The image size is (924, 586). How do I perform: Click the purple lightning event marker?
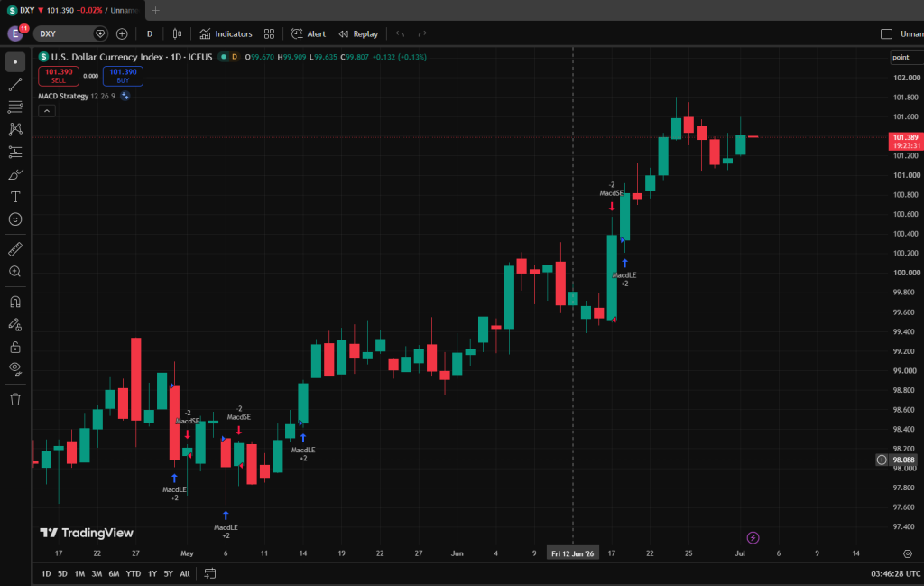point(753,537)
